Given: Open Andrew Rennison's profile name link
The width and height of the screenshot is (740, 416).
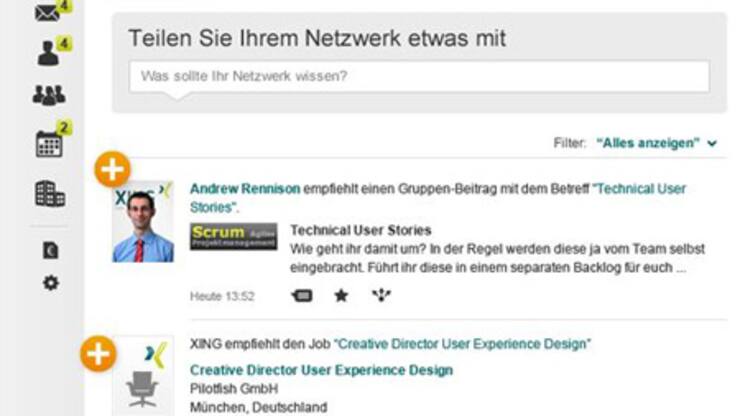Looking at the screenshot, I should (x=244, y=188).
